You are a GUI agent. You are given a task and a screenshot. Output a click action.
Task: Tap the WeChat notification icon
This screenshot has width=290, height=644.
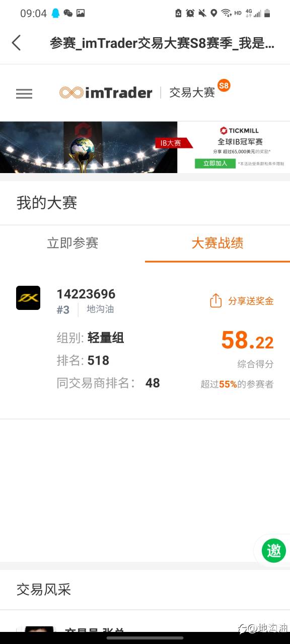click(68, 13)
